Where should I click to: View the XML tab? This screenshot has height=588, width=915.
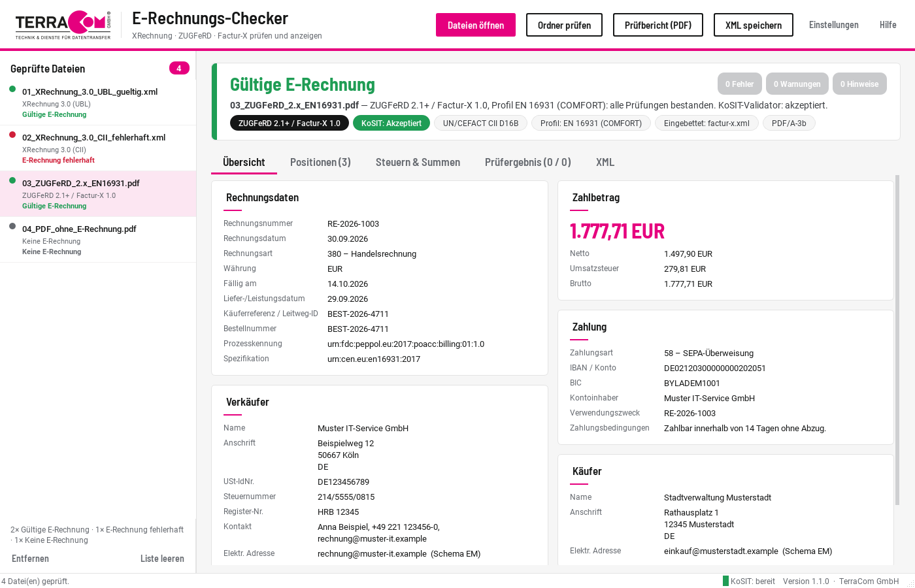(605, 162)
